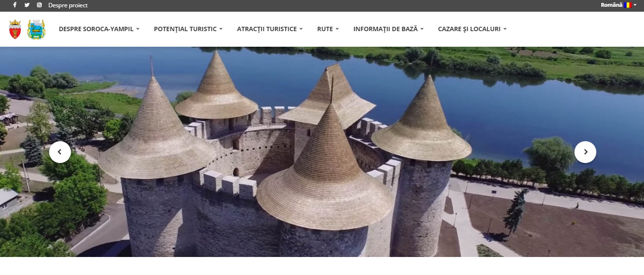The image size is (644, 275).
Task: Click the chevron beside Cazare și Localuri
Action: (505, 29)
